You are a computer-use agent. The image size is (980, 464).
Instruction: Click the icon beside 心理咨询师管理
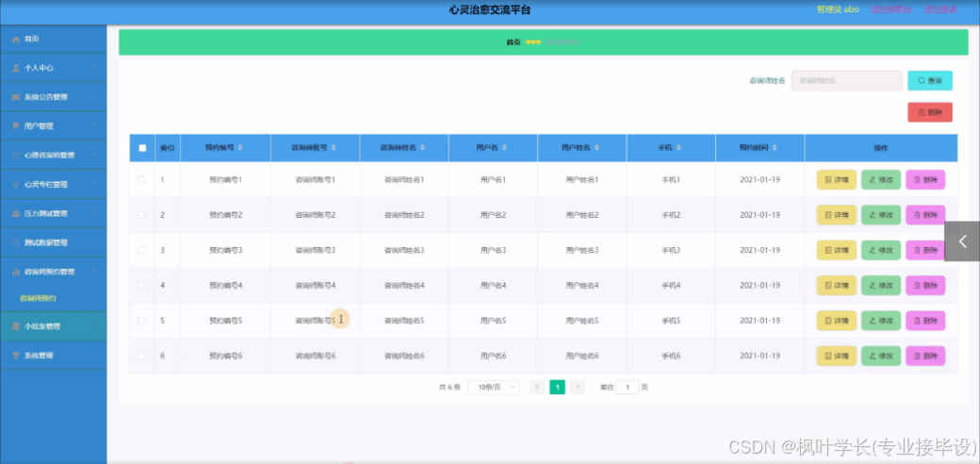click(x=16, y=155)
